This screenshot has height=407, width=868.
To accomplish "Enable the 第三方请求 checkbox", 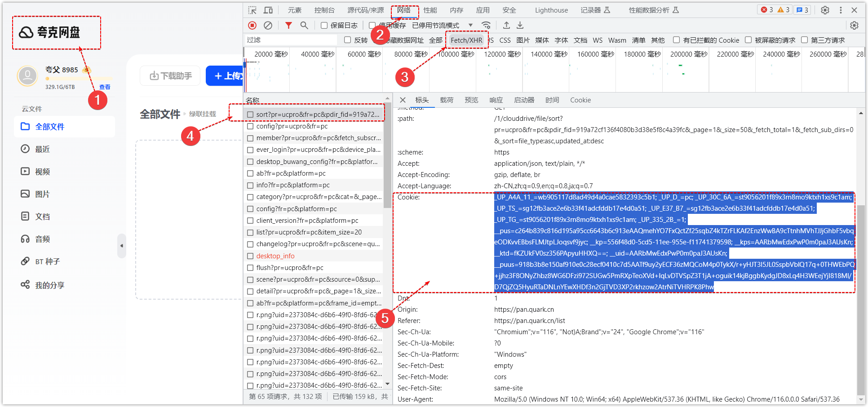I will (804, 40).
